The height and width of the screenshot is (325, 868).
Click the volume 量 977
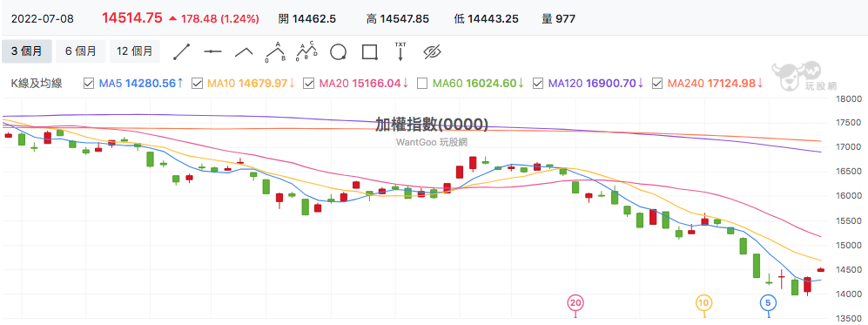(x=559, y=19)
